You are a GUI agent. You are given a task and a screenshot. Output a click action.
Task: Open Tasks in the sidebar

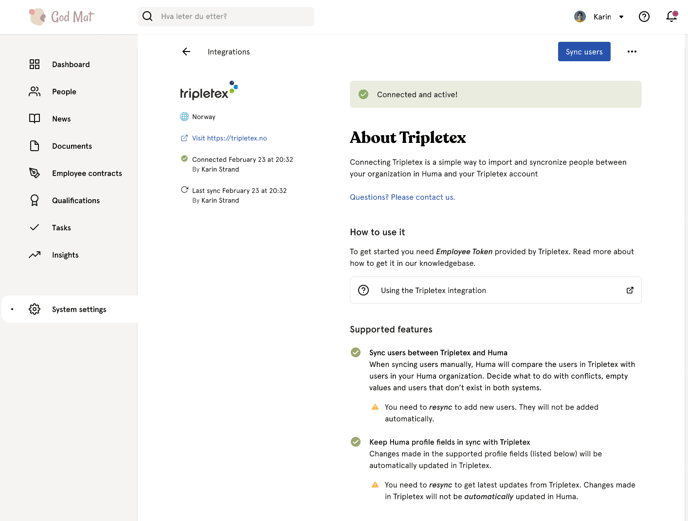pos(61,228)
